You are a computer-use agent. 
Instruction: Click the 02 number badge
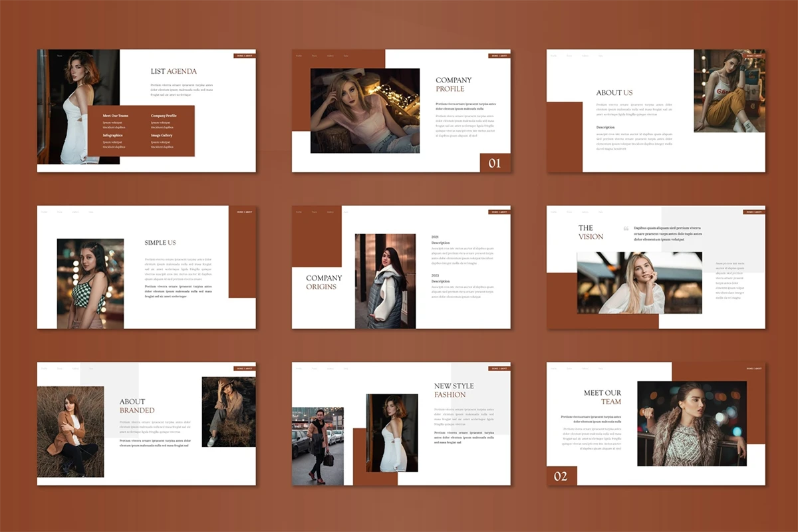tap(561, 476)
